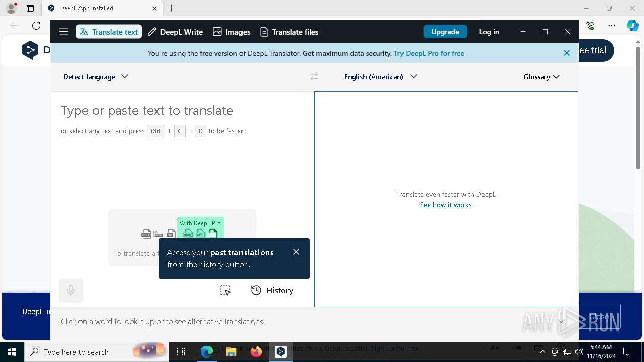Image resolution: width=644 pixels, height=362 pixels.
Task: Click into the source text input area
Action: coord(182,151)
